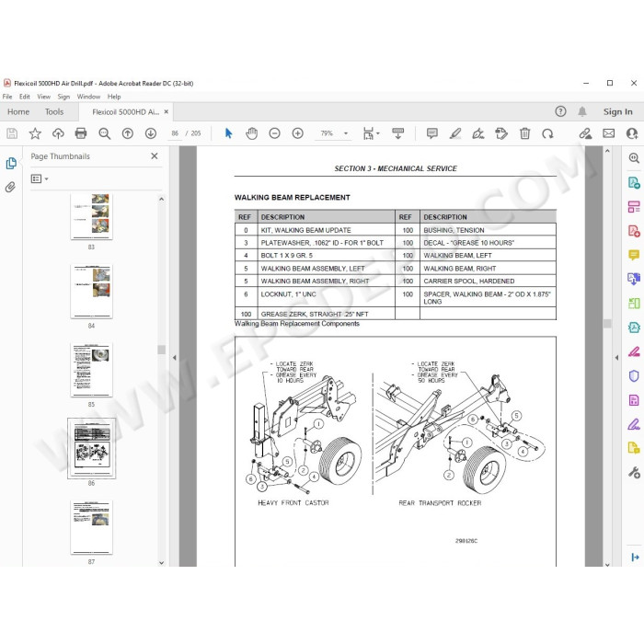Image resolution: width=644 pixels, height=644 pixels.
Task: Open notifications bell
Action: pos(582,111)
